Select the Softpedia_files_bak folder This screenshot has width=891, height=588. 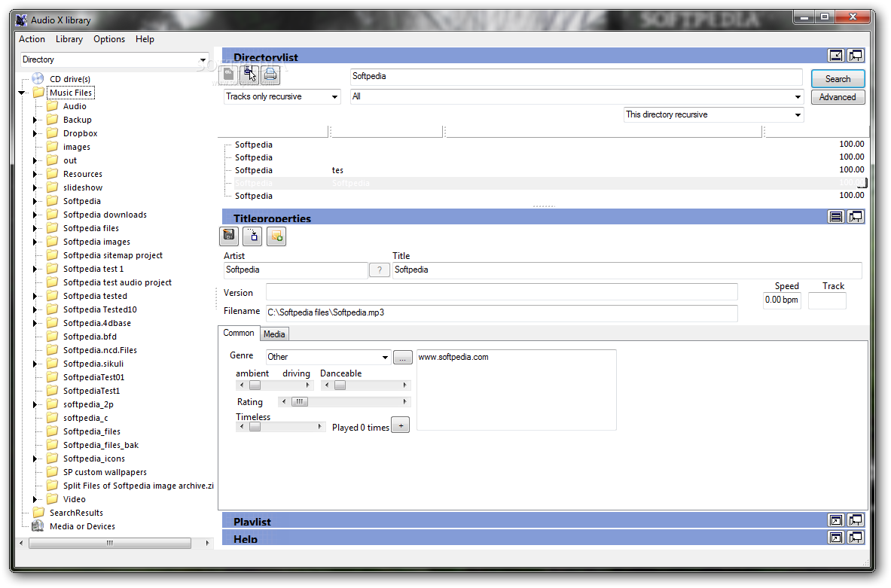tap(101, 445)
